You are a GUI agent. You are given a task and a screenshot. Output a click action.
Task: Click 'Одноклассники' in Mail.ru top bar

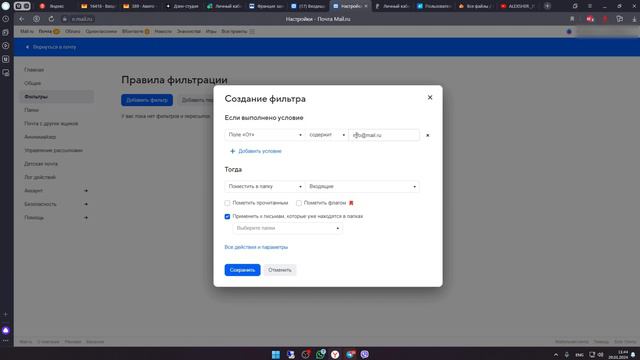[x=101, y=31]
